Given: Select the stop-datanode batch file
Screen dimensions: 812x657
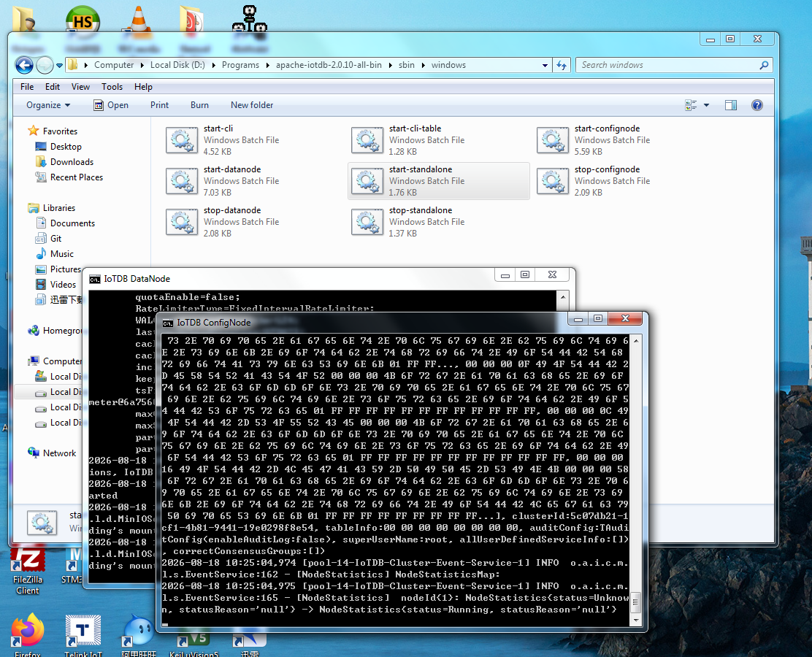Looking at the screenshot, I should coord(223,222).
